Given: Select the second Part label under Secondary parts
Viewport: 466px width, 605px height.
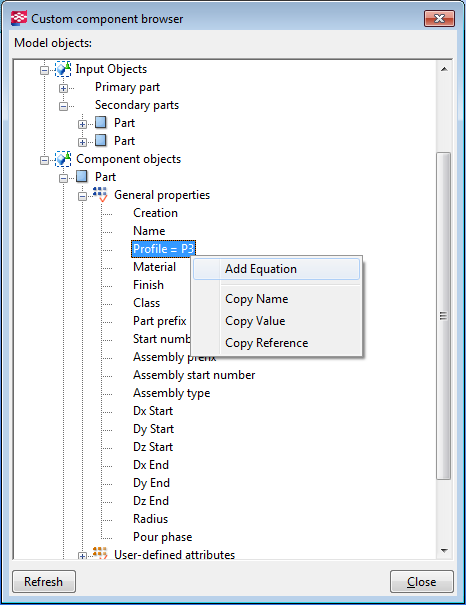Looking at the screenshot, I should pyautogui.click(x=124, y=141).
